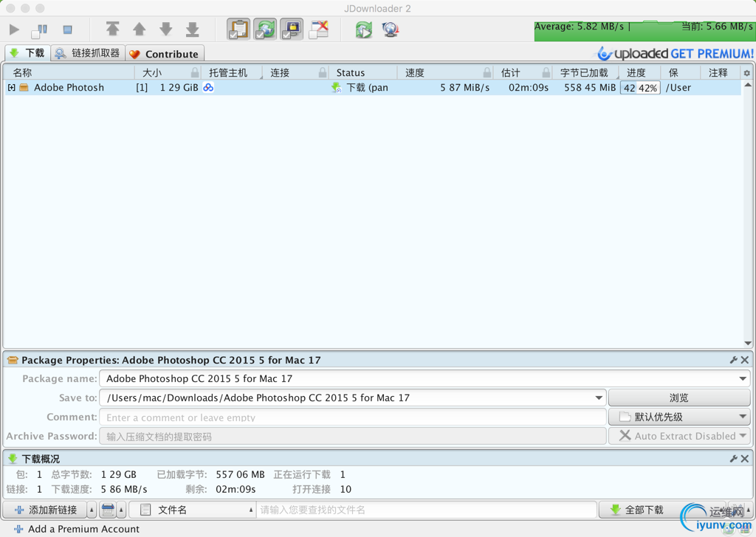Click the uploaded GET PREMIUM banner
Image resolution: width=756 pixels, height=537 pixels.
pyautogui.click(x=676, y=53)
